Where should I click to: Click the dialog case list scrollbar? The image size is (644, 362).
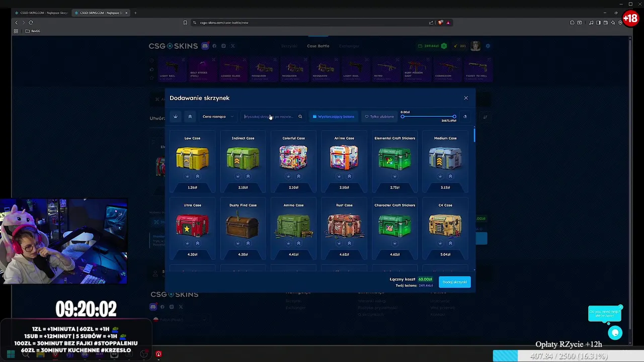(474, 135)
